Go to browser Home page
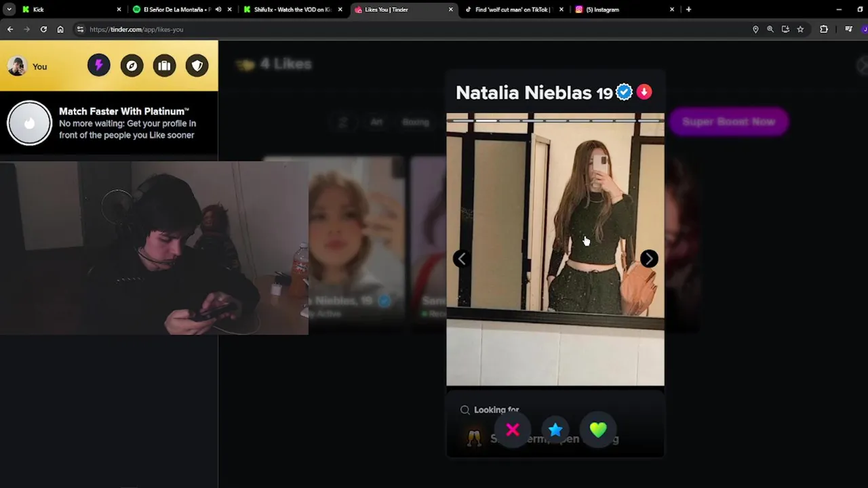Viewport: 868px width, 488px height. click(60, 29)
